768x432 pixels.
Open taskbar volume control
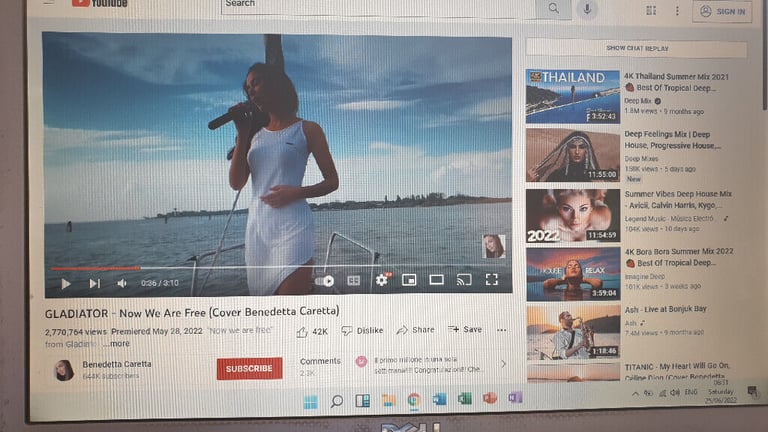coord(675,393)
